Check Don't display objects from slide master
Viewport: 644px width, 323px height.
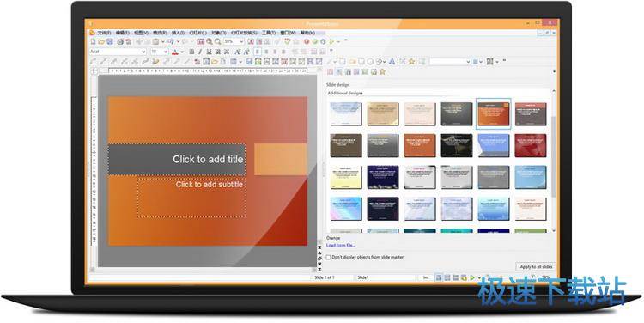click(329, 257)
